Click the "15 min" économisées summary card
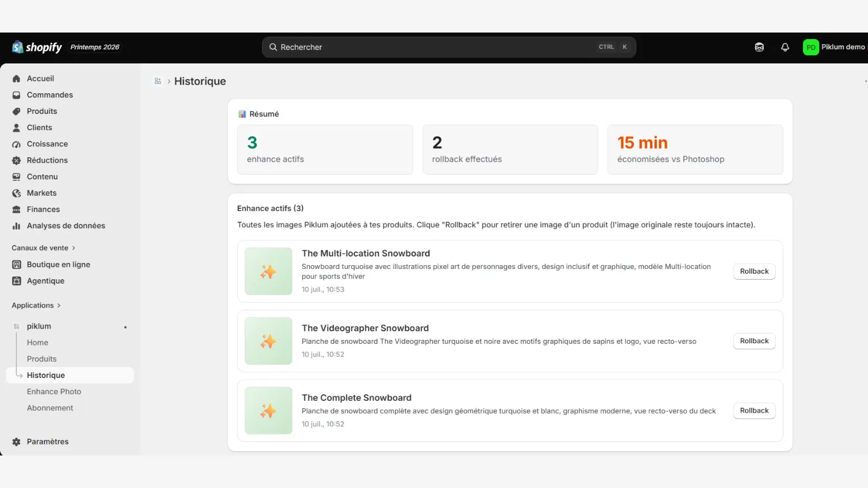The height and width of the screenshot is (488, 868). coord(695,150)
